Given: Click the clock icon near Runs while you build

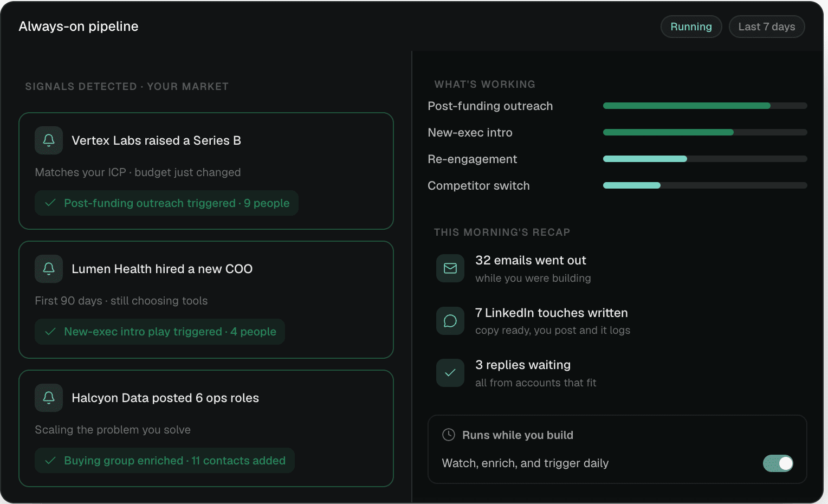Looking at the screenshot, I should [449, 435].
